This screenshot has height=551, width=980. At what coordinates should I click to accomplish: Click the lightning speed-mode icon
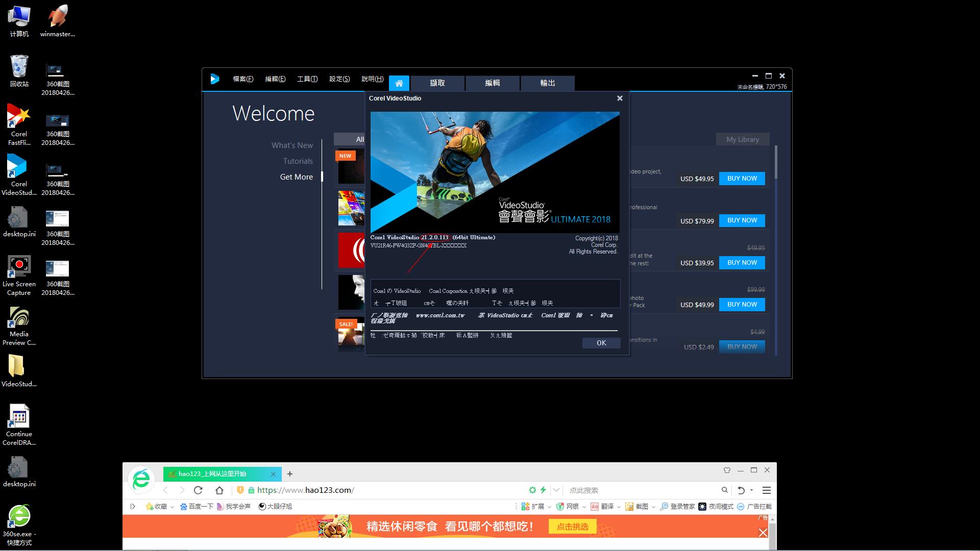click(x=543, y=490)
